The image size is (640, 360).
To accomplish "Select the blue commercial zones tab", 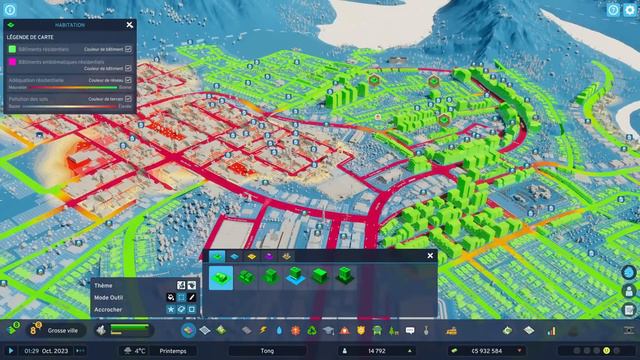I will pos(235,256).
